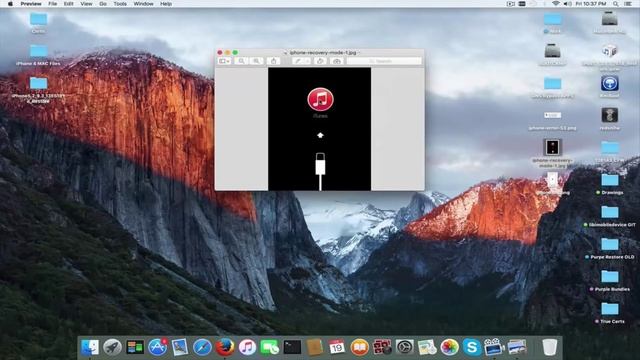Click the Search field in Preview
Viewport: 640px width, 360px height.
(384, 61)
